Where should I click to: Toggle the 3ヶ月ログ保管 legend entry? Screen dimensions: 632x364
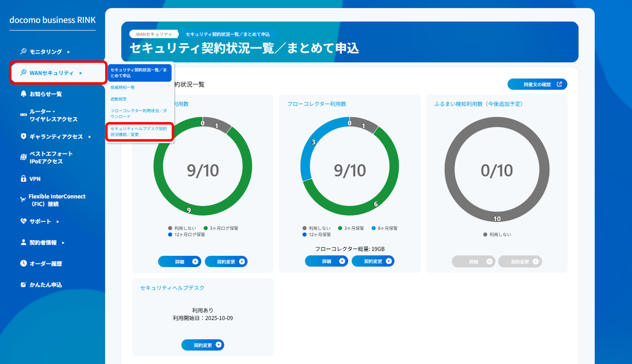(221, 228)
